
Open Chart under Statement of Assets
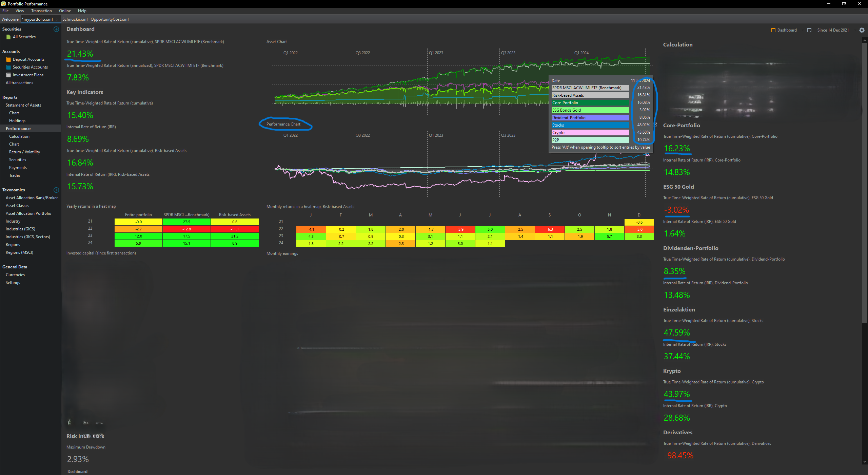pyautogui.click(x=14, y=113)
